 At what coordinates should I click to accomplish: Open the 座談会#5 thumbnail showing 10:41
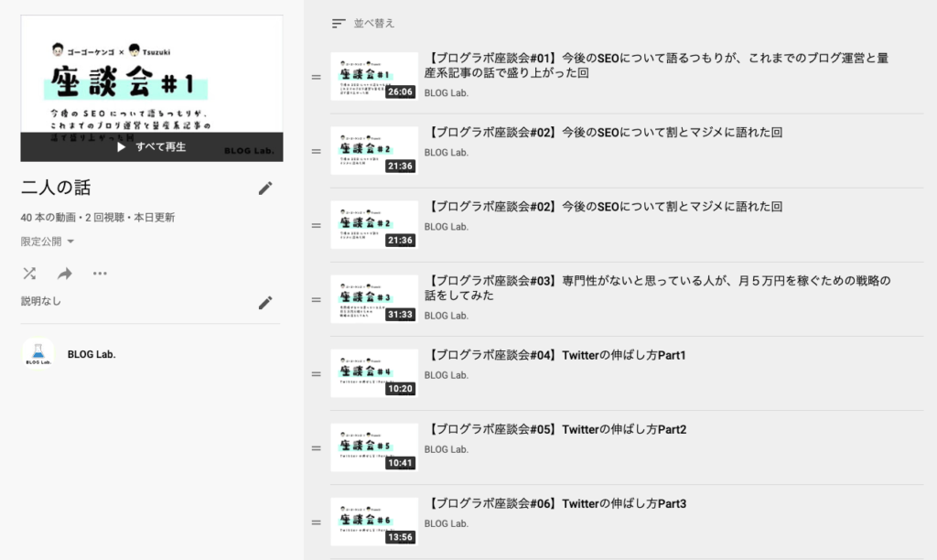point(374,447)
